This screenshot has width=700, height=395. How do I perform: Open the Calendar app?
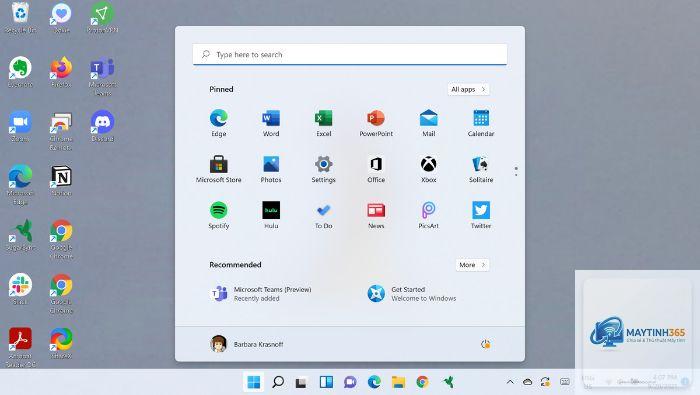coord(481,123)
